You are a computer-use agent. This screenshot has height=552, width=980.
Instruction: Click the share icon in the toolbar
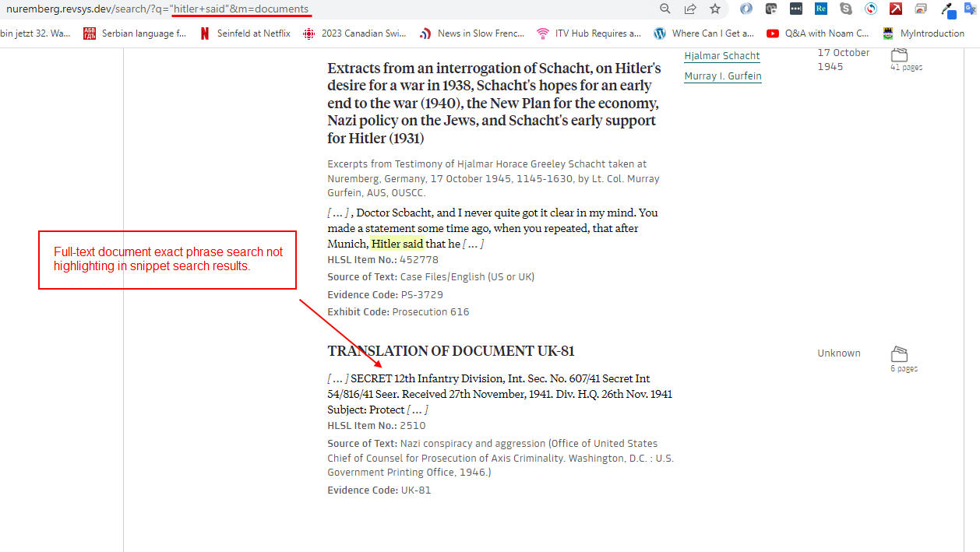coord(689,9)
